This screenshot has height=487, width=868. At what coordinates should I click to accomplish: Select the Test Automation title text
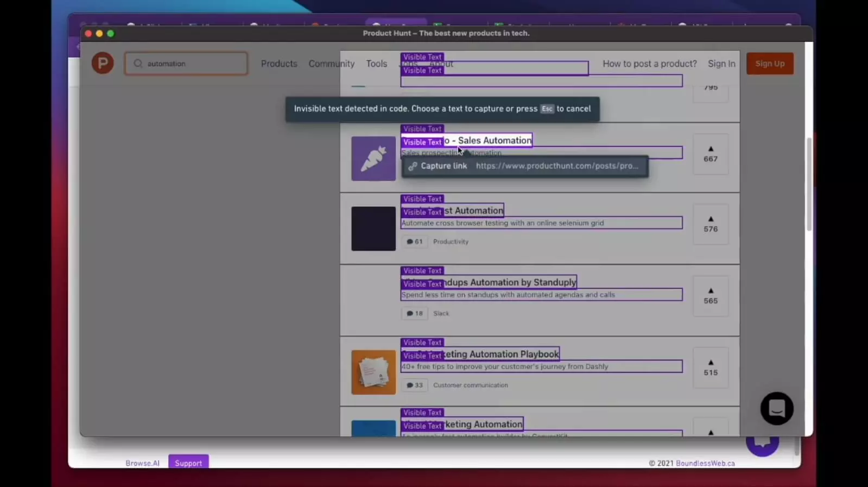click(x=453, y=210)
